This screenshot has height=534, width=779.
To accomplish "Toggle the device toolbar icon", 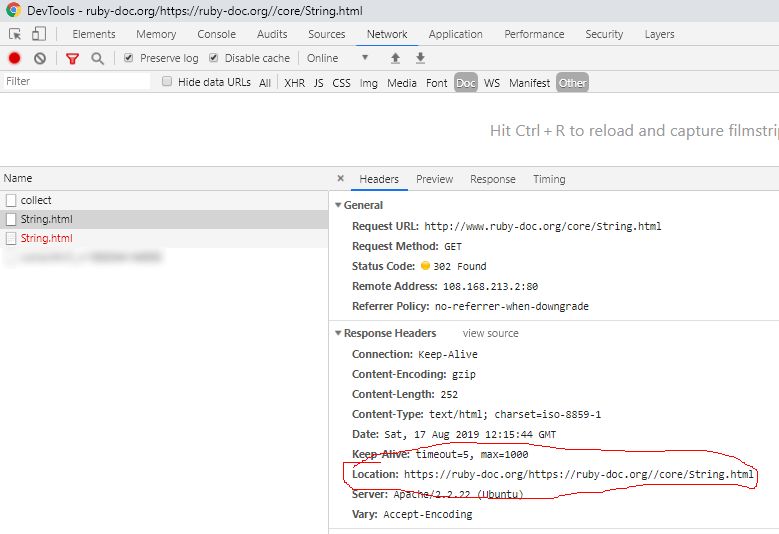I will [x=39, y=34].
